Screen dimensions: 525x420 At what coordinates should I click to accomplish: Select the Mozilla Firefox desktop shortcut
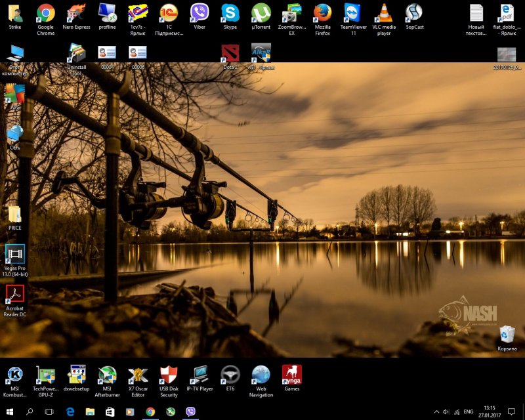pos(322,13)
